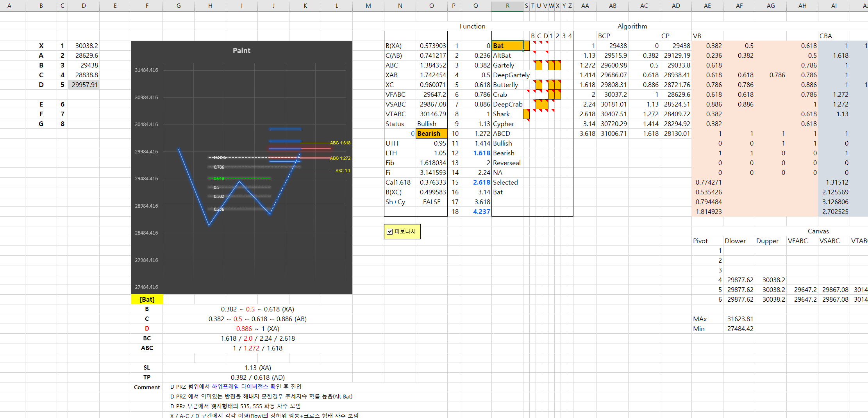Select the Butterfly pattern cell
The height and width of the screenshot is (418, 868).
[507, 85]
